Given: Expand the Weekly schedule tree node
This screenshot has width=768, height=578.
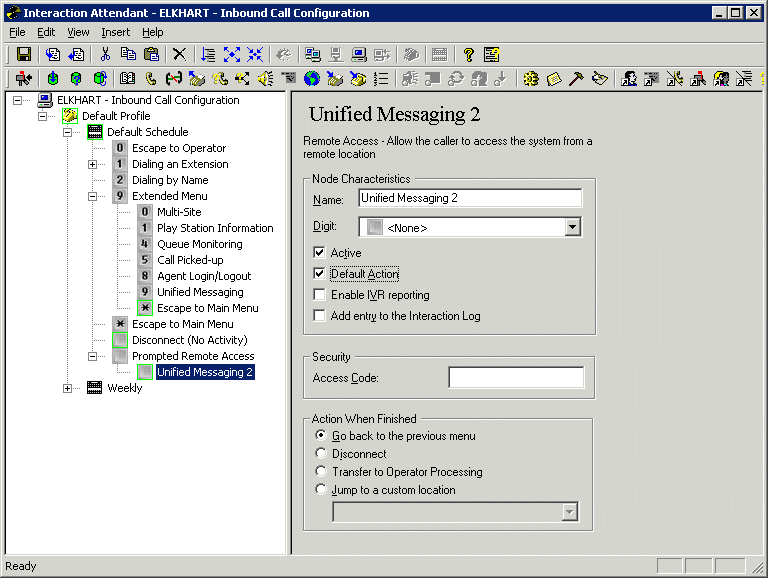Looking at the screenshot, I should 68,388.
